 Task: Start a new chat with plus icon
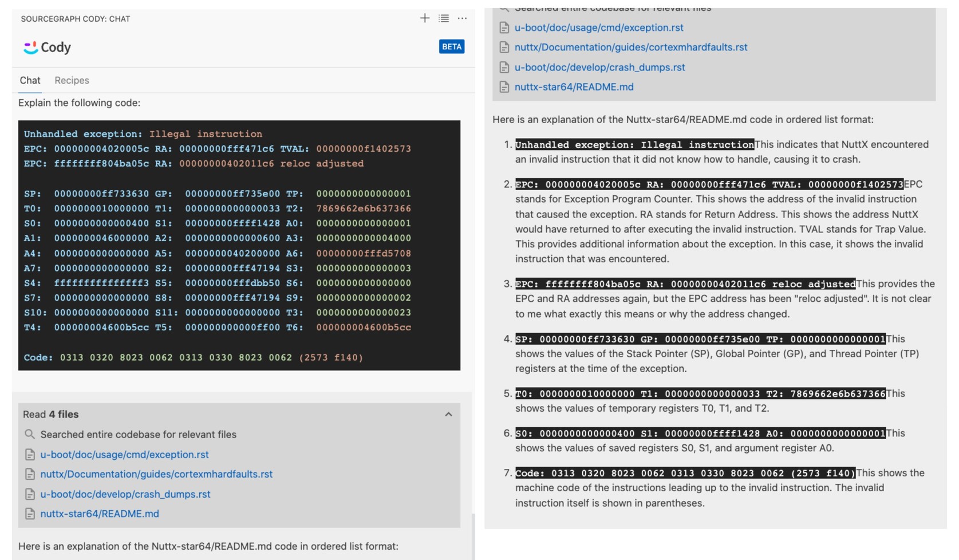[x=424, y=18]
